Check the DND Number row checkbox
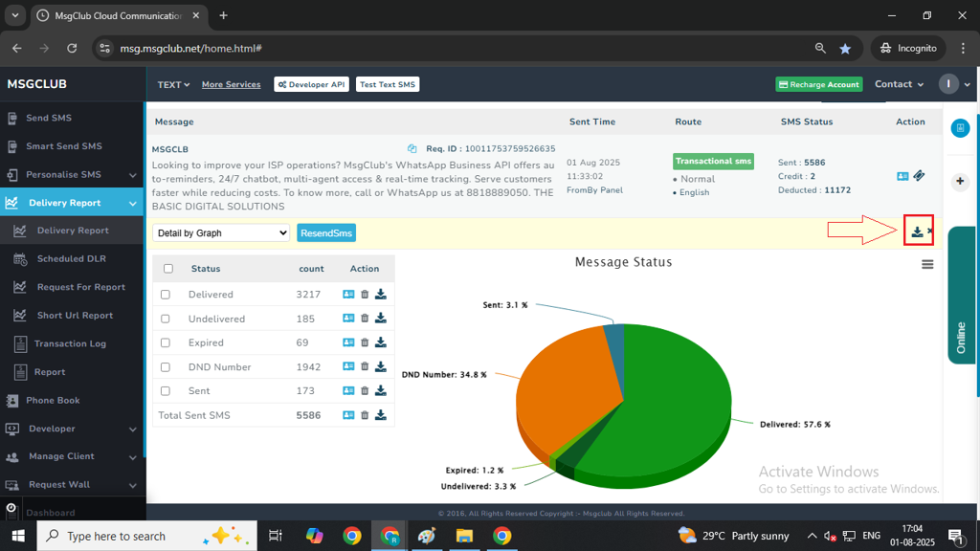 pos(165,367)
